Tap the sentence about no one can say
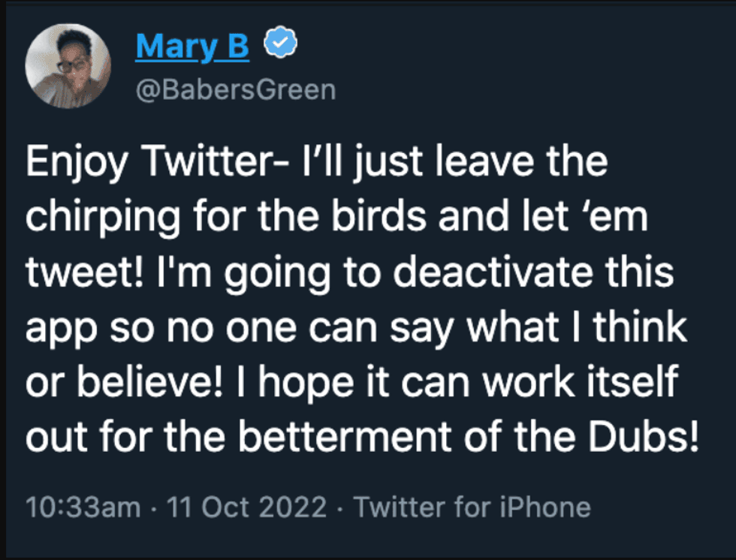 coord(353,327)
